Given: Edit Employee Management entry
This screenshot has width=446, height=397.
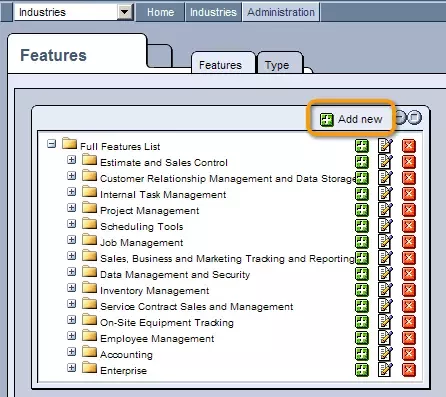Looking at the screenshot, I should pos(385,338).
